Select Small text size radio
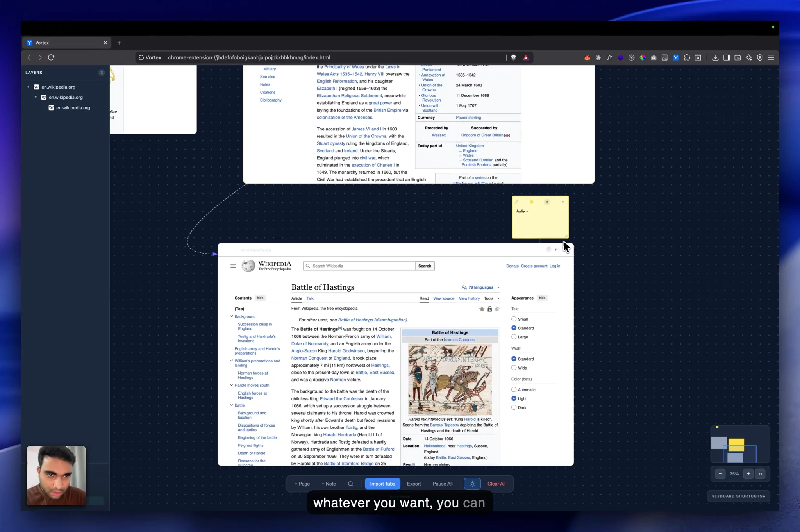The height and width of the screenshot is (532, 800). pos(514,319)
